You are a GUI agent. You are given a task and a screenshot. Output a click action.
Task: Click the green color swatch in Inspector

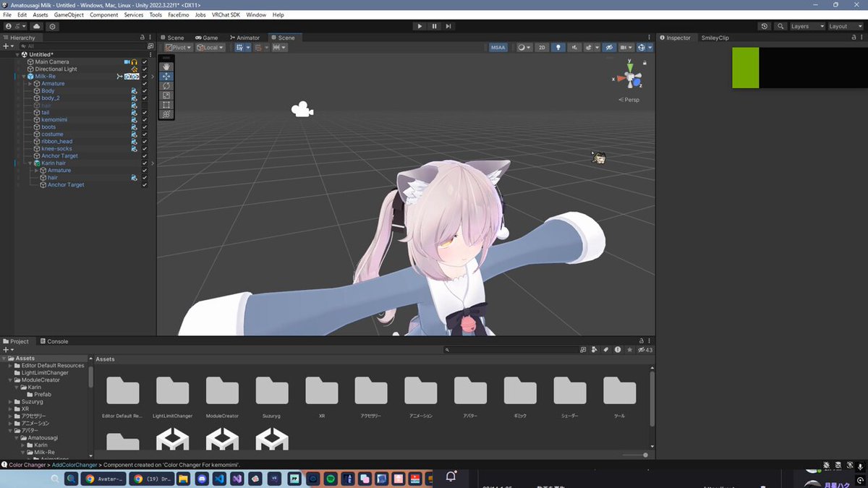pos(745,68)
